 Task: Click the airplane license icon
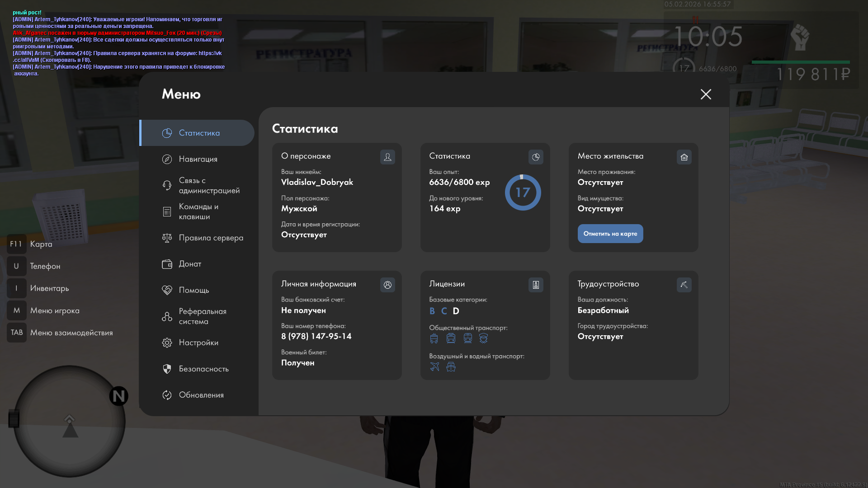pyautogui.click(x=434, y=366)
